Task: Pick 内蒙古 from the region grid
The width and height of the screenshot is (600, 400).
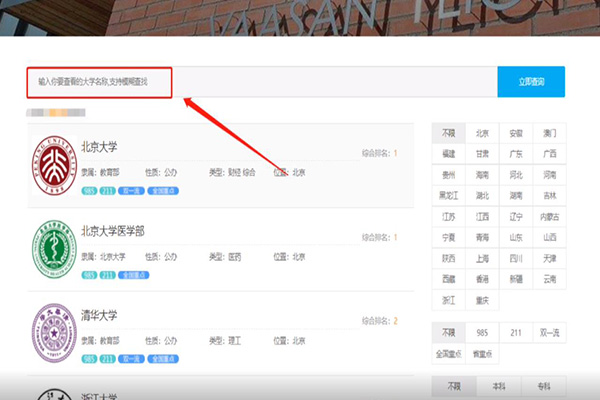Action: (x=549, y=217)
